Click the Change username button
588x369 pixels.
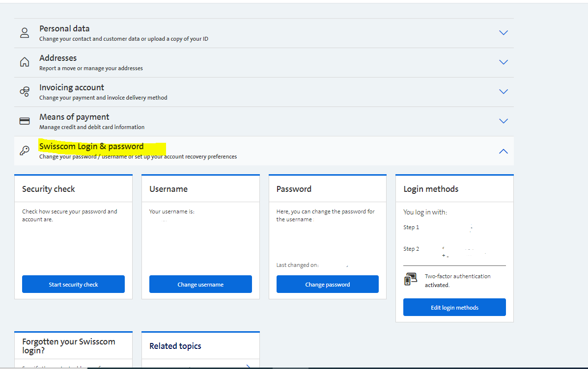pyautogui.click(x=200, y=284)
